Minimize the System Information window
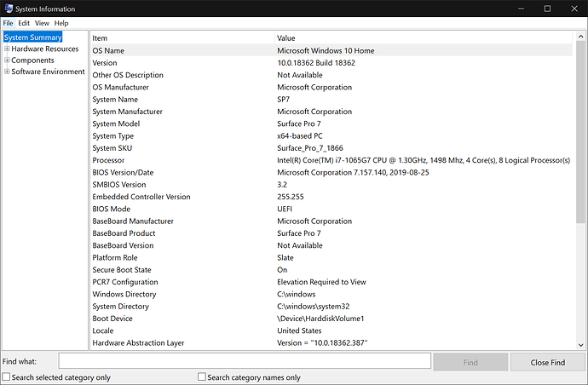The image size is (588, 385). point(522,9)
